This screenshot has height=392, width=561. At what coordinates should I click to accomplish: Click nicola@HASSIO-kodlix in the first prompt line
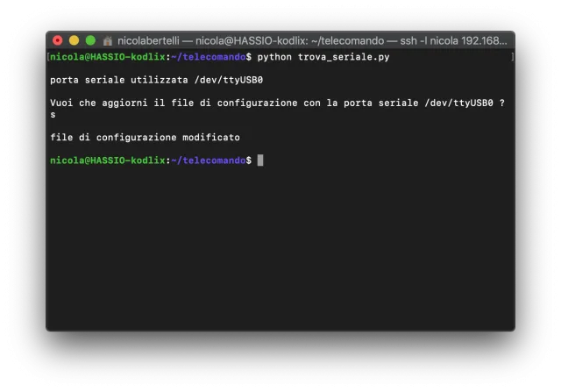coord(108,57)
